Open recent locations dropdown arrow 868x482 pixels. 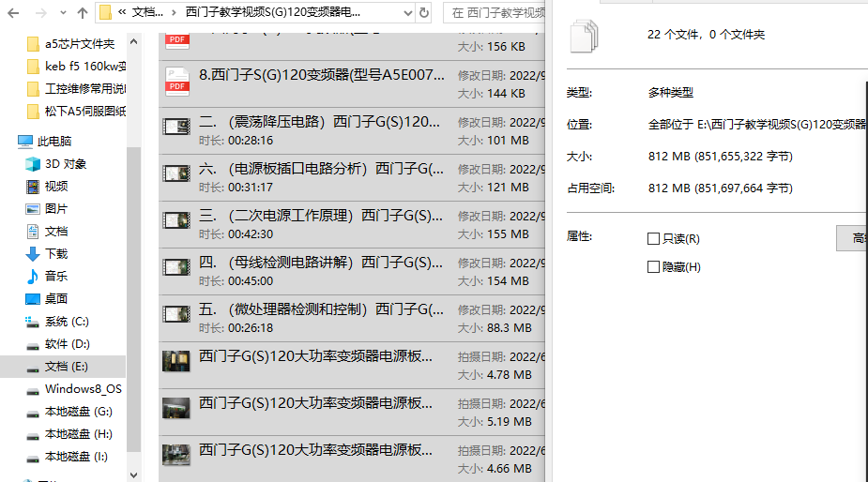[63, 13]
